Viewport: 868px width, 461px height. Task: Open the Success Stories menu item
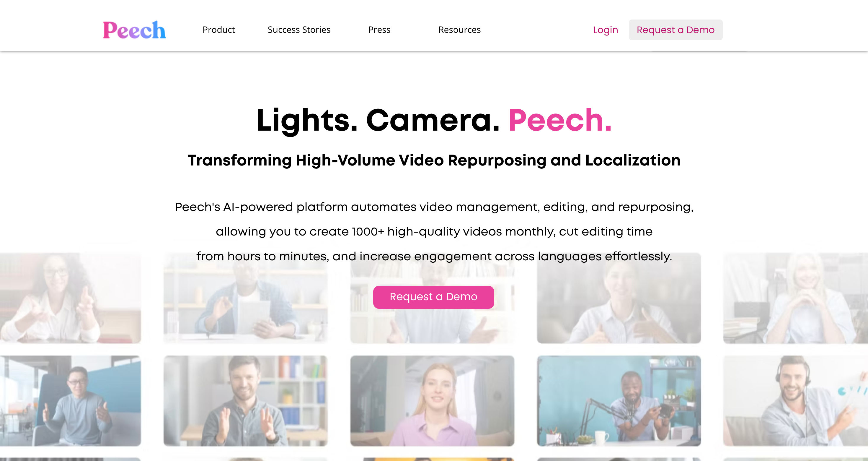[x=299, y=30]
